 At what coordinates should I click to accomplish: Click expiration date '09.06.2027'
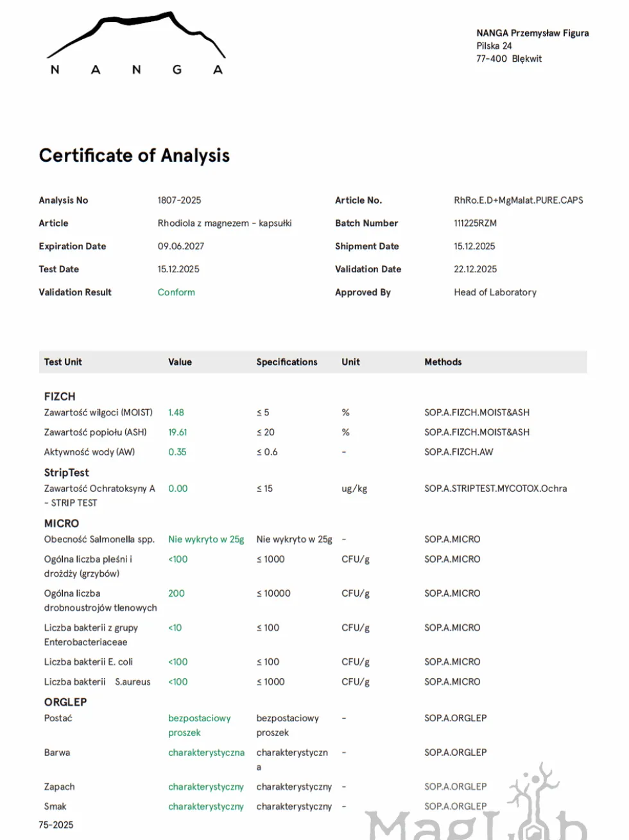(x=181, y=247)
